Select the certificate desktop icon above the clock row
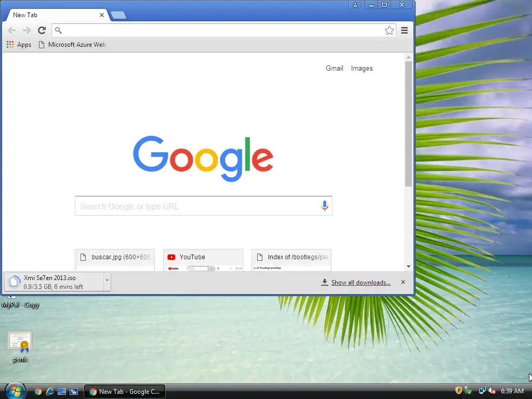 click(20, 347)
